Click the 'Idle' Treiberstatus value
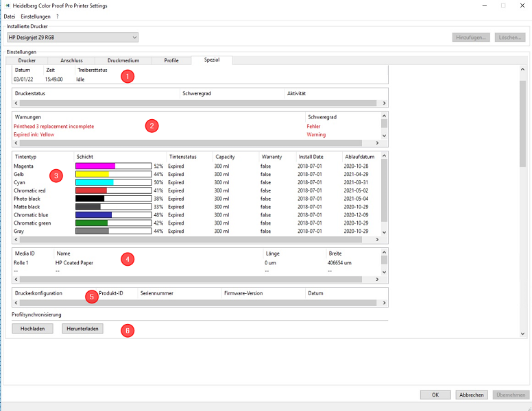Viewport: 532px width, 411px height. (x=80, y=79)
